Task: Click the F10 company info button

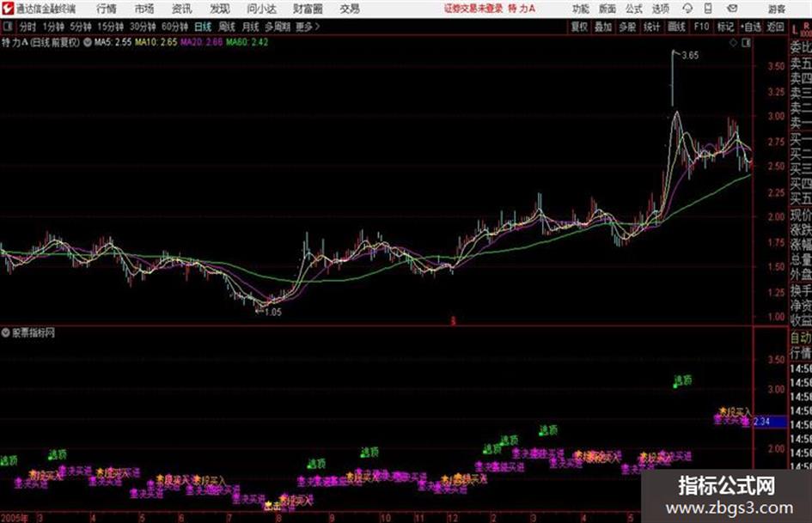Action: (701, 27)
